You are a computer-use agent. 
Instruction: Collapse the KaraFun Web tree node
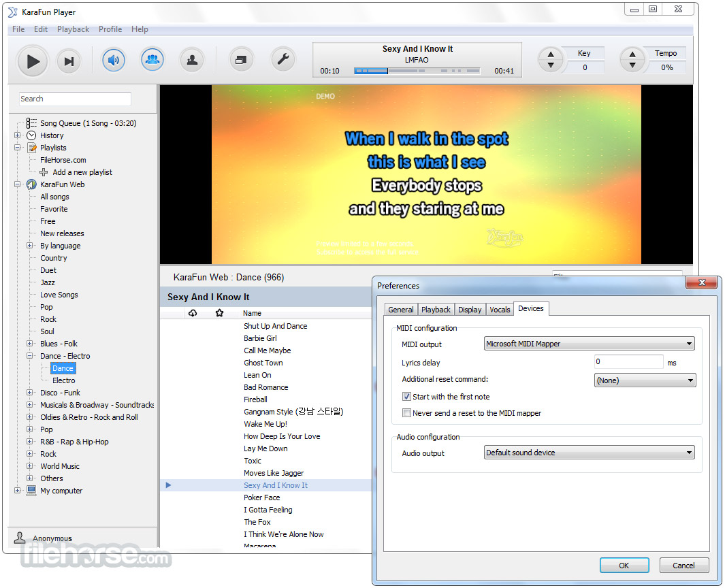click(x=18, y=184)
